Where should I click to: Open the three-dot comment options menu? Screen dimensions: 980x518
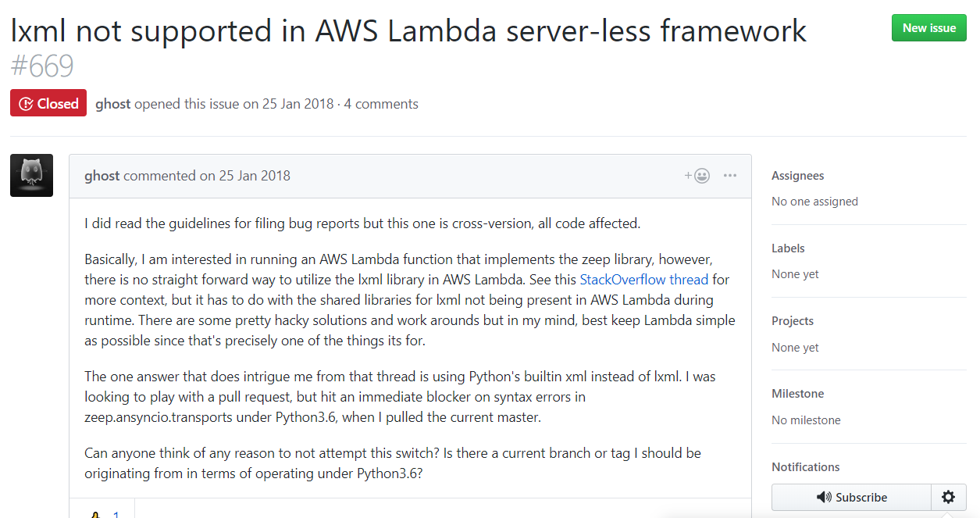(x=730, y=176)
